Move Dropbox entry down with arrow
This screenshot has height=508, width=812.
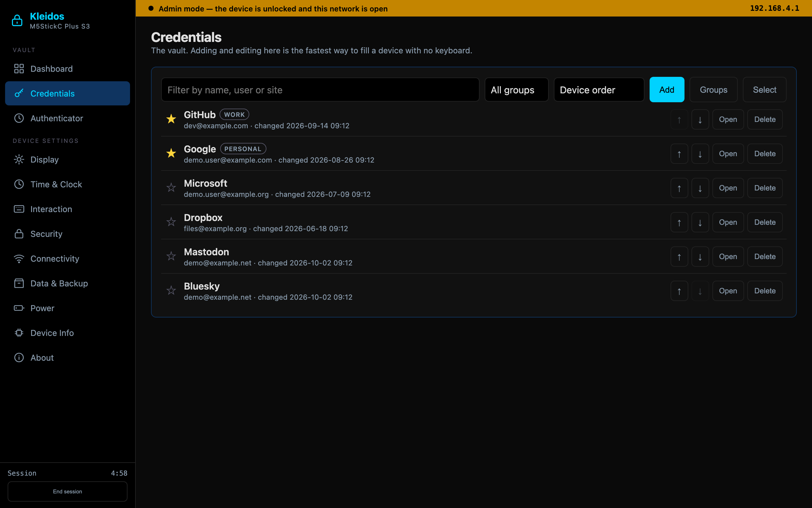tap(700, 222)
